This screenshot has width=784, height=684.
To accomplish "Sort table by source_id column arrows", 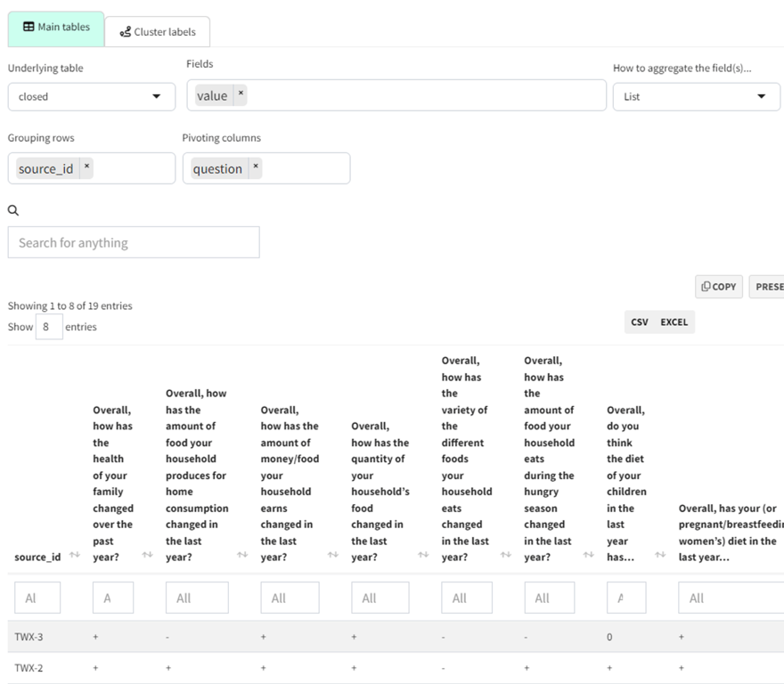I will coord(74,557).
